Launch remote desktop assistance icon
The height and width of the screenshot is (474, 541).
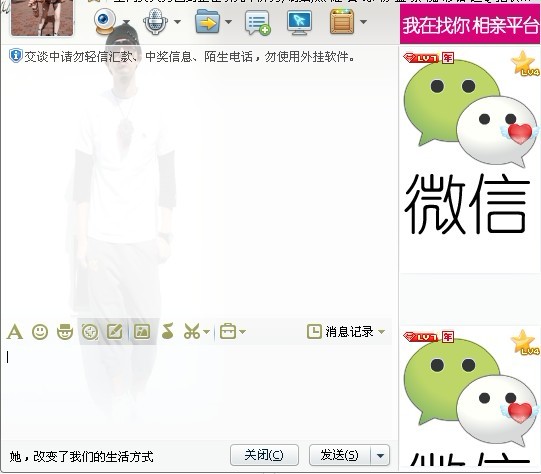[x=299, y=22]
